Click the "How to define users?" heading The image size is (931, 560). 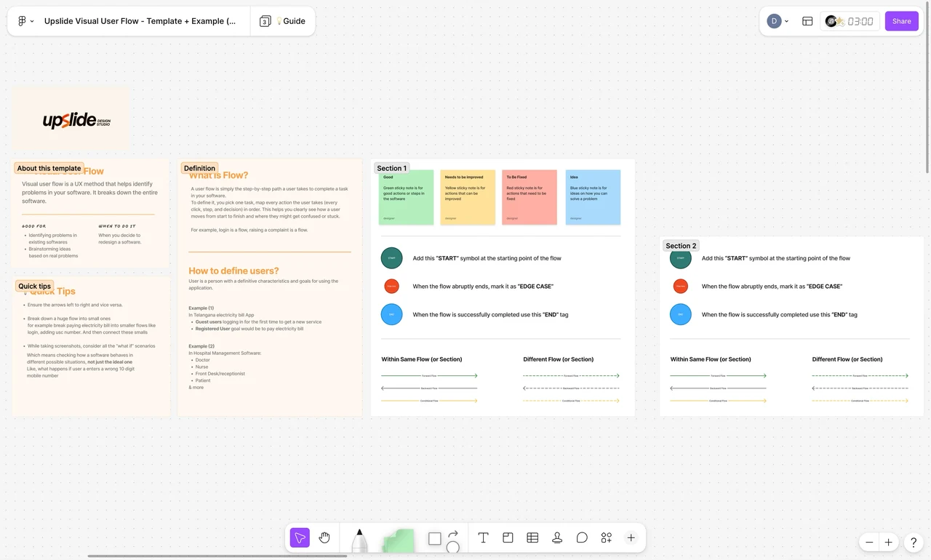233,271
